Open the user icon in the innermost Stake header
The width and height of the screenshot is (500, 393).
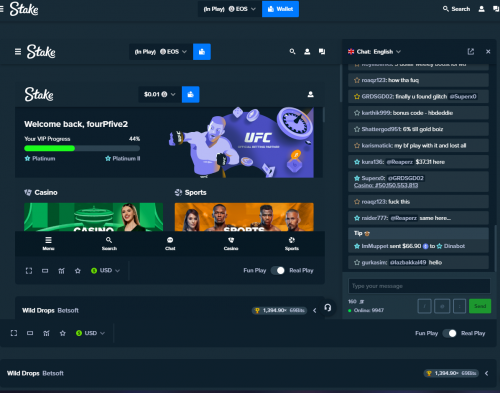310,94
